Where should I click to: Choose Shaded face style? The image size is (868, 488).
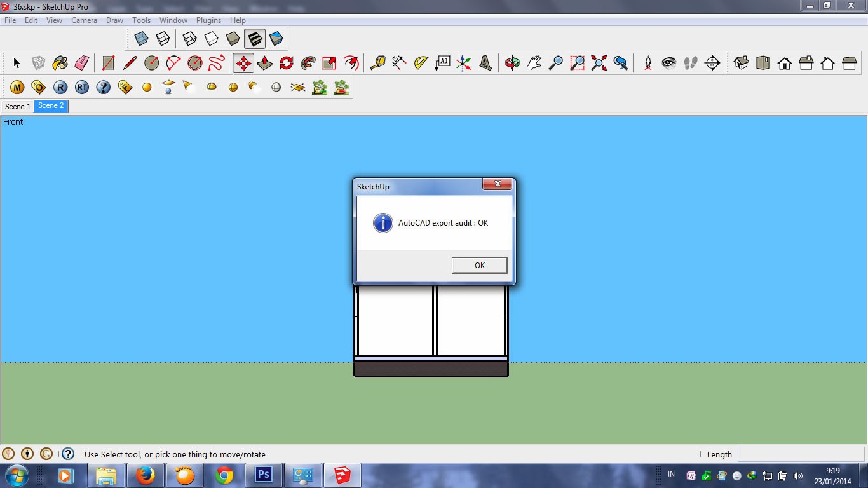point(233,39)
